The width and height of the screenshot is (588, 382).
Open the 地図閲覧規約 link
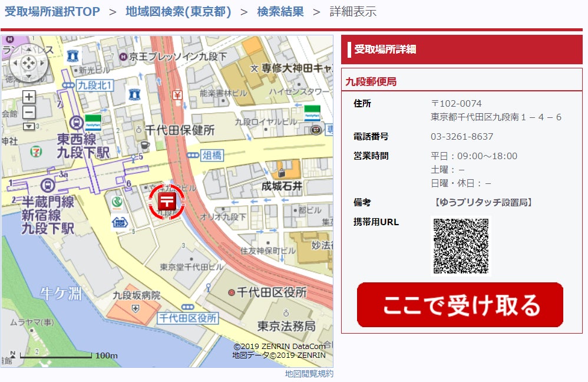[x=309, y=374]
